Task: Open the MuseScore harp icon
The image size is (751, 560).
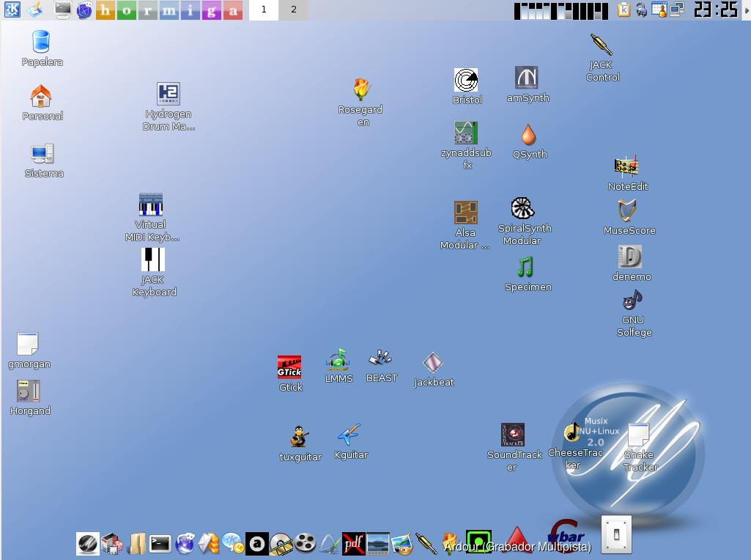Action: coord(628,211)
